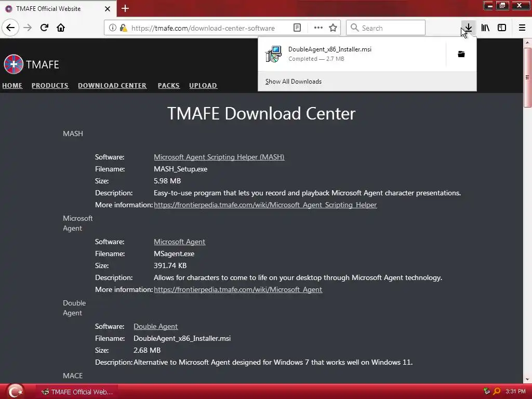Open the PACKS navigation item

pyautogui.click(x=169, y=86)
